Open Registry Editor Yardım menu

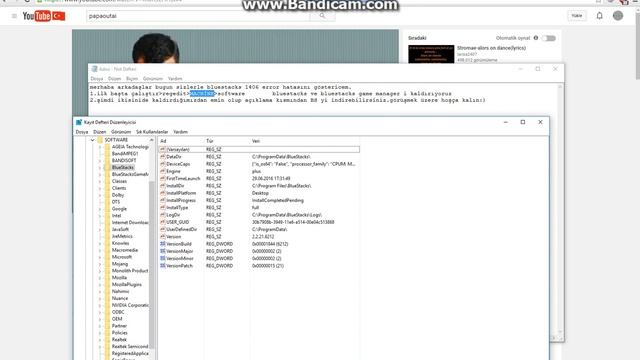point(180,132)
